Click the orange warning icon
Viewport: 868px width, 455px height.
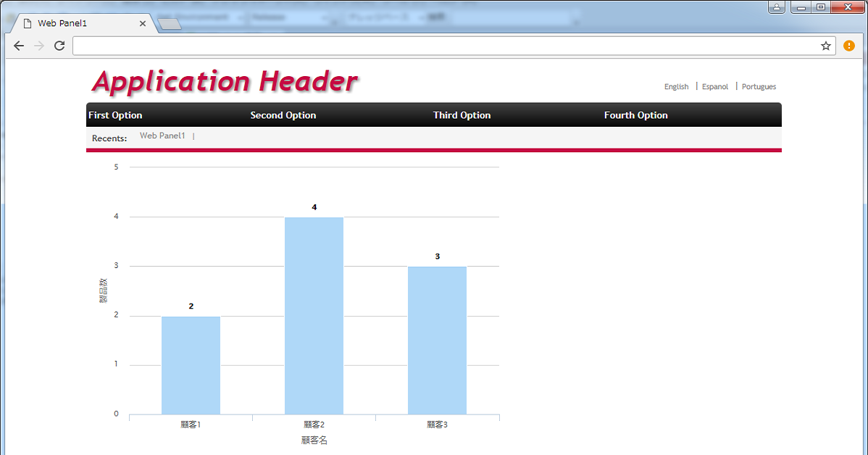[849, 46]
